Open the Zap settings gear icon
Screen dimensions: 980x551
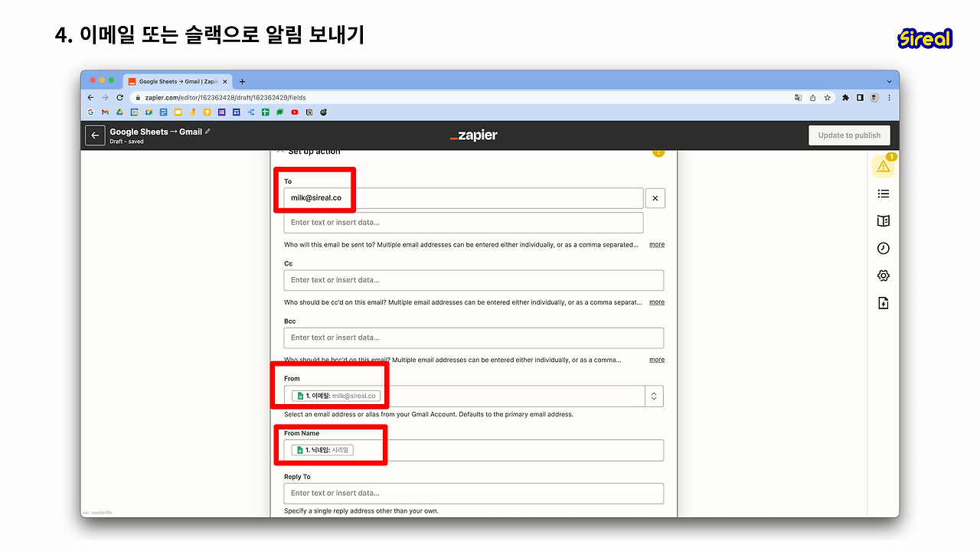tap(884, 276)
